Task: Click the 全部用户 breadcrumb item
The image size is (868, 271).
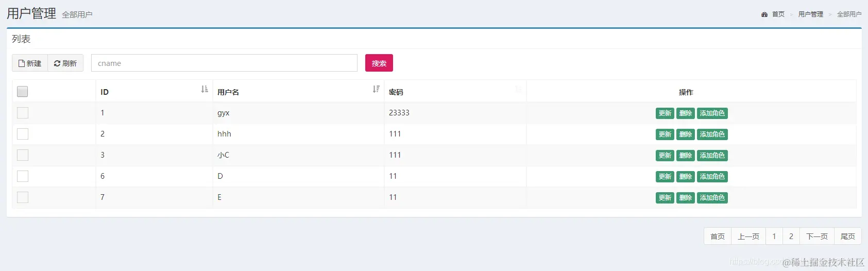Action: click(849, 14)
